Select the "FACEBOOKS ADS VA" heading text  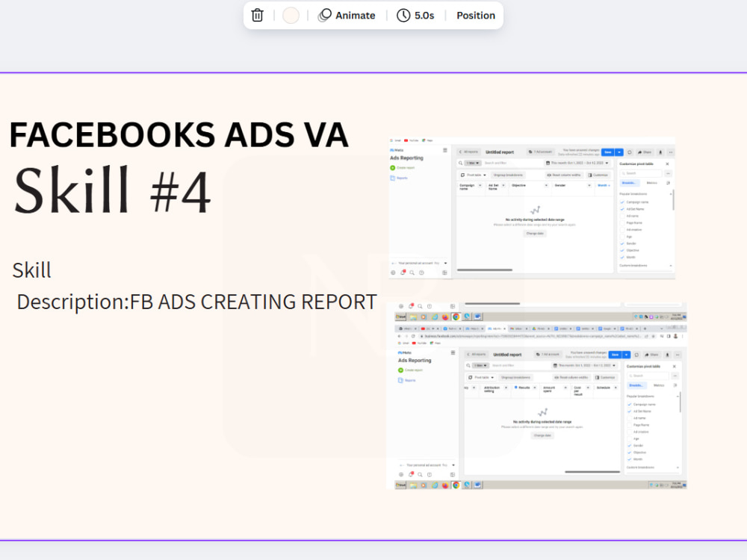click(x=179, y=134)
